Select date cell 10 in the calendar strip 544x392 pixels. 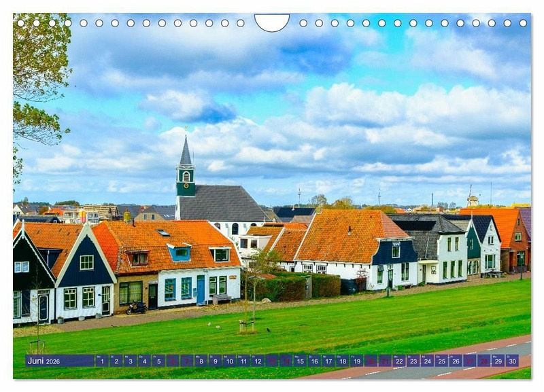coord(229,361)
